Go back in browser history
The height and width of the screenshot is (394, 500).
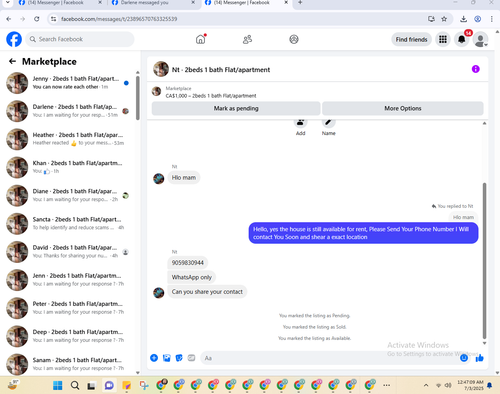coord(9,19)
